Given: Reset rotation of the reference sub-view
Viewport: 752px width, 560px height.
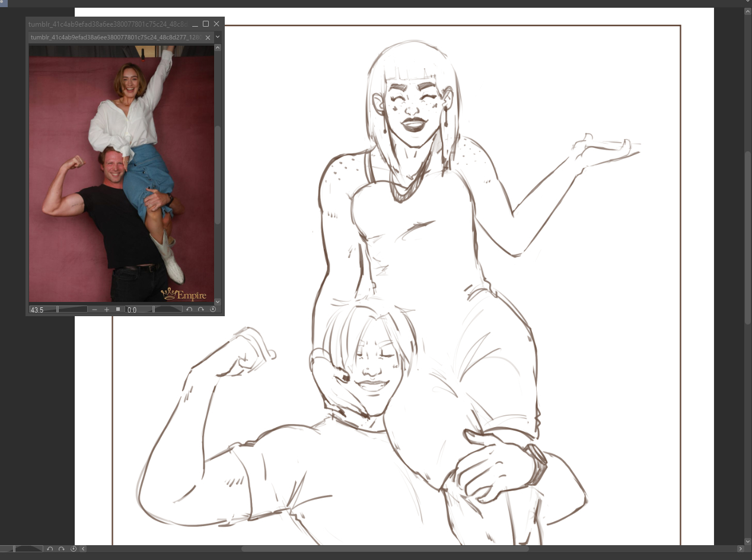Looking at the screenshot, I should pos(213,310).
